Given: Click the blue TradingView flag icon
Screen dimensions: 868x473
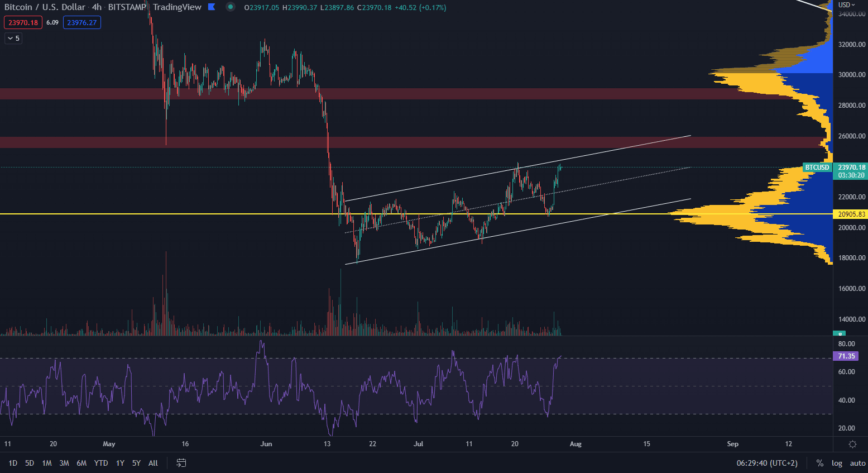Looking at the screenshot, I should [x=212, y=7].
